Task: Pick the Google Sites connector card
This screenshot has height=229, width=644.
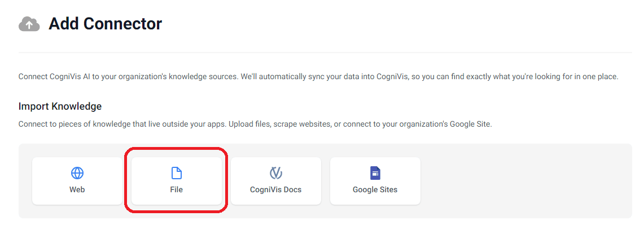Action: click(375, 181)
